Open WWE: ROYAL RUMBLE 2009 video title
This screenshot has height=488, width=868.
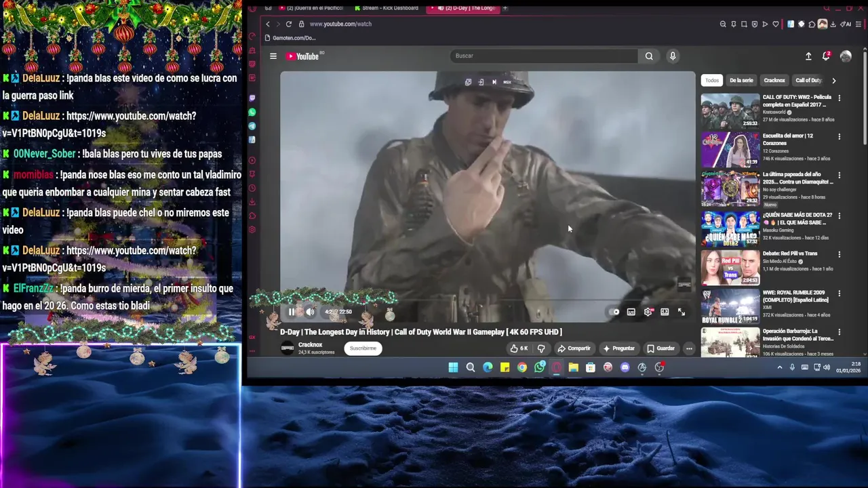click(797, 296)
